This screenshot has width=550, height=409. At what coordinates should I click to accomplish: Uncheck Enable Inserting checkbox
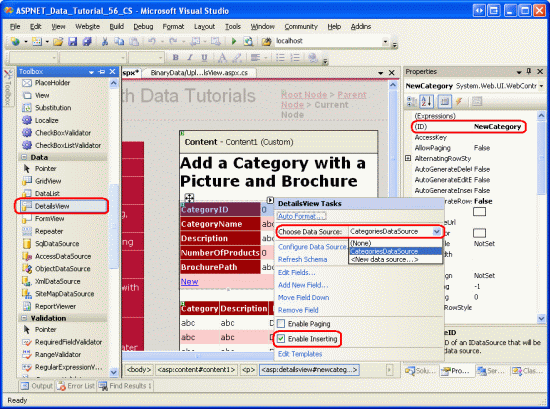(281, 339)
